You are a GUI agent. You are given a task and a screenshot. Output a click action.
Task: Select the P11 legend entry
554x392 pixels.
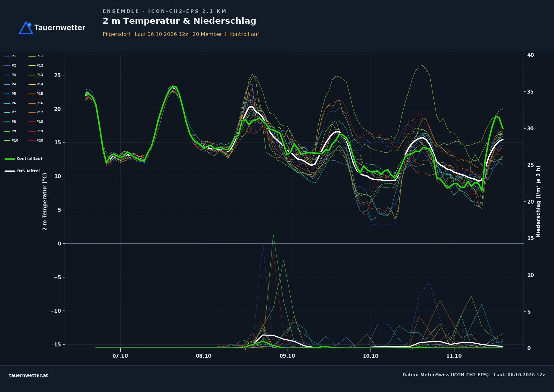coord(36,56)
